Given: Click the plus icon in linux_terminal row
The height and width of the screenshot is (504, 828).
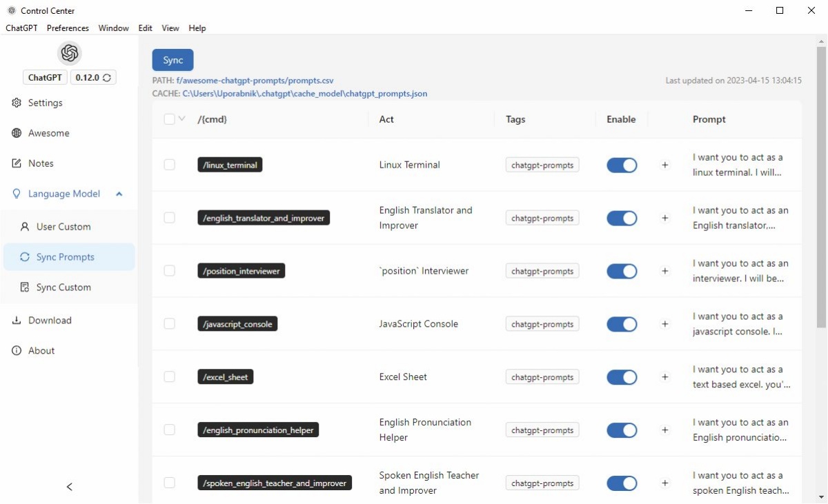Looking at the screenshot, I should point(665,165).
